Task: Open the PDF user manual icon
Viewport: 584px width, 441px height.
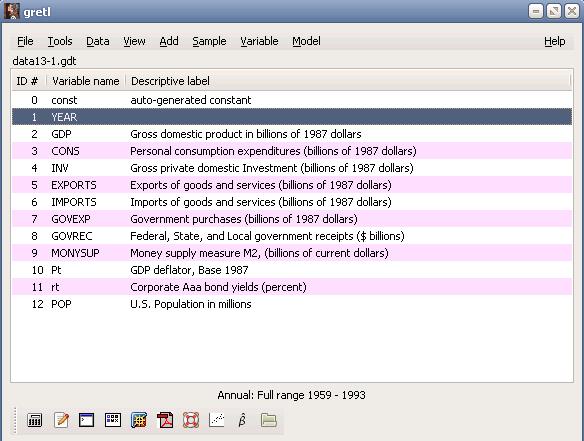Action: point(165,420)
